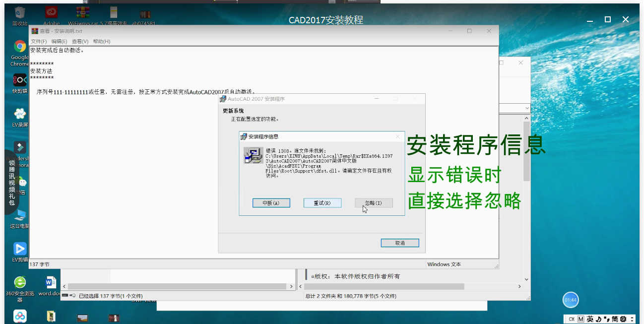Click the 重试(R) retry button
This screenshot has width=644, height=324.
[x=322, y=202]
